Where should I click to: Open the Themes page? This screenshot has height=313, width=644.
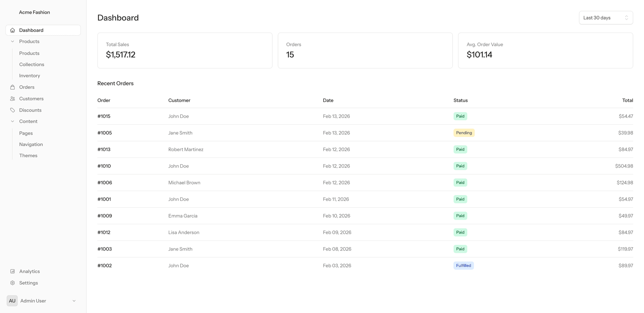coord(28,155)
